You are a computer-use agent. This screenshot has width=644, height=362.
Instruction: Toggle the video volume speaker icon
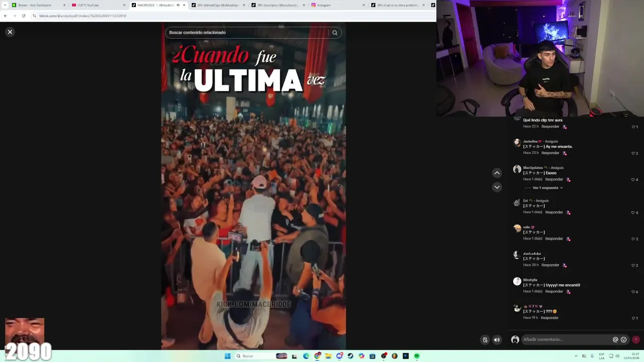point(497,340)
